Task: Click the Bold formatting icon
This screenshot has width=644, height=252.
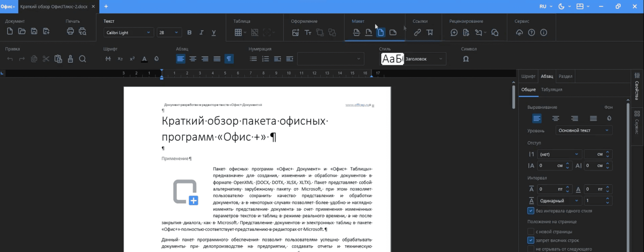Action: (189, 32)
